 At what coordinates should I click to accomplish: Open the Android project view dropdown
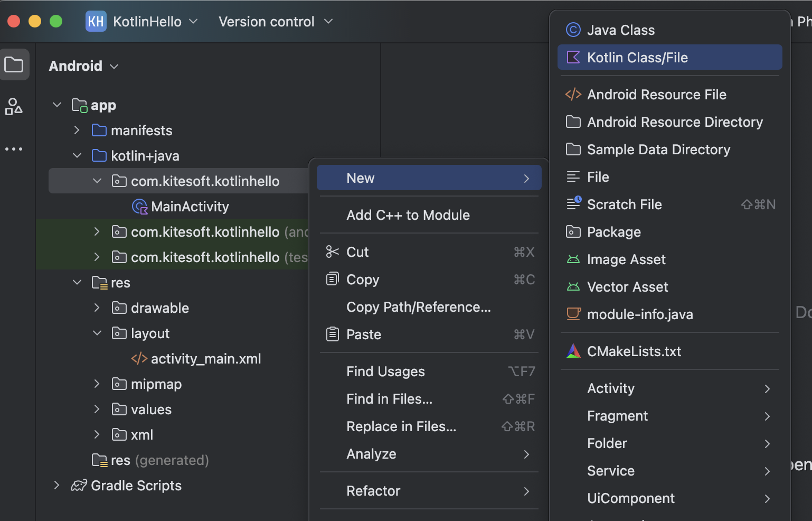click(x=83, y=66)
